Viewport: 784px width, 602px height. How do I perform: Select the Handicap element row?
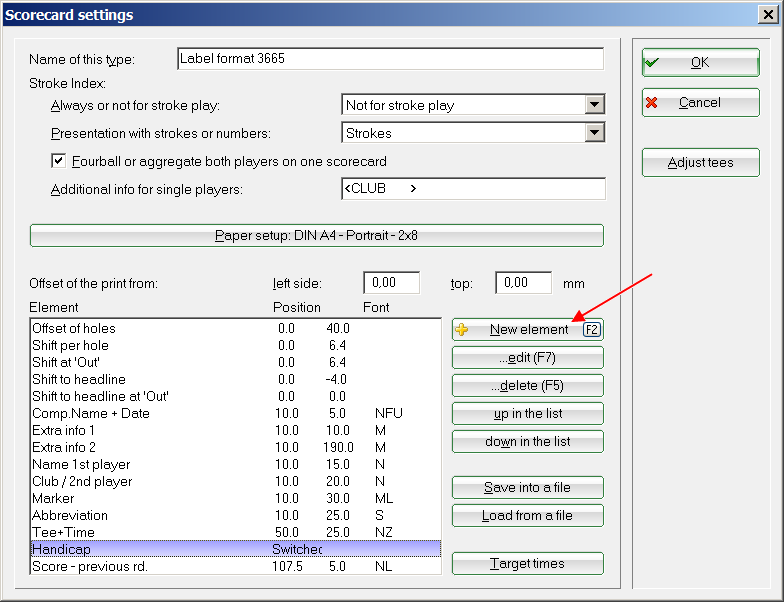(150, 549)
